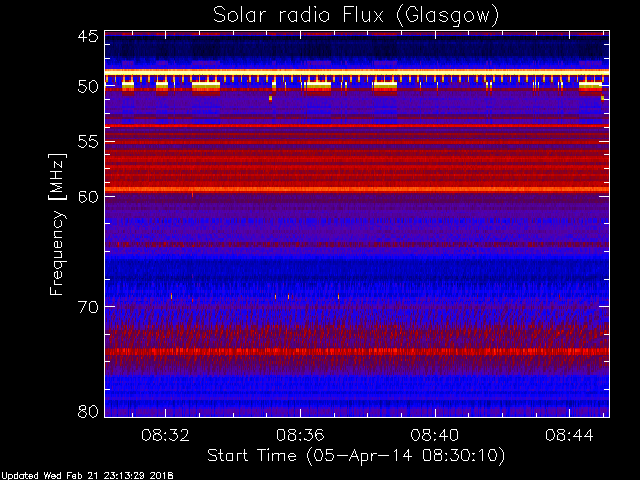
Task: Click the 08:32 time axis label
Action: 165,435
